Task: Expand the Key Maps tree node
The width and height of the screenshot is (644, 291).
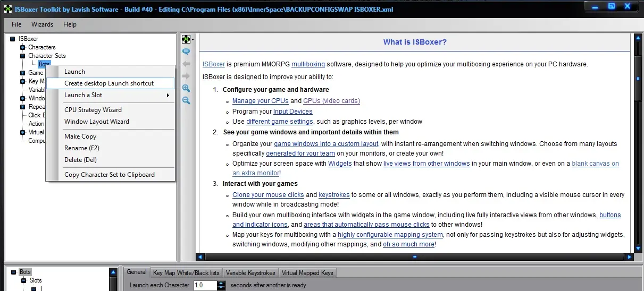Action: [x=23, y=81]
